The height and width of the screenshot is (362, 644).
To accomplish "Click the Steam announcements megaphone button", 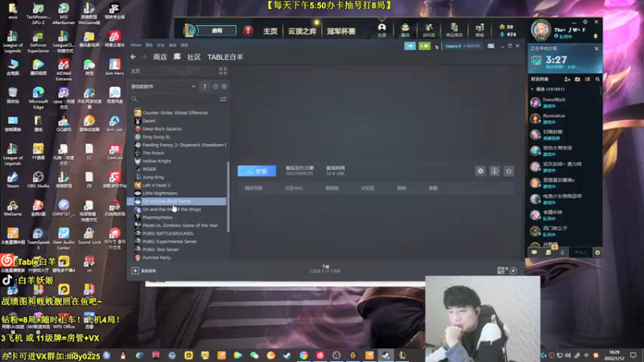I will 410,46.
